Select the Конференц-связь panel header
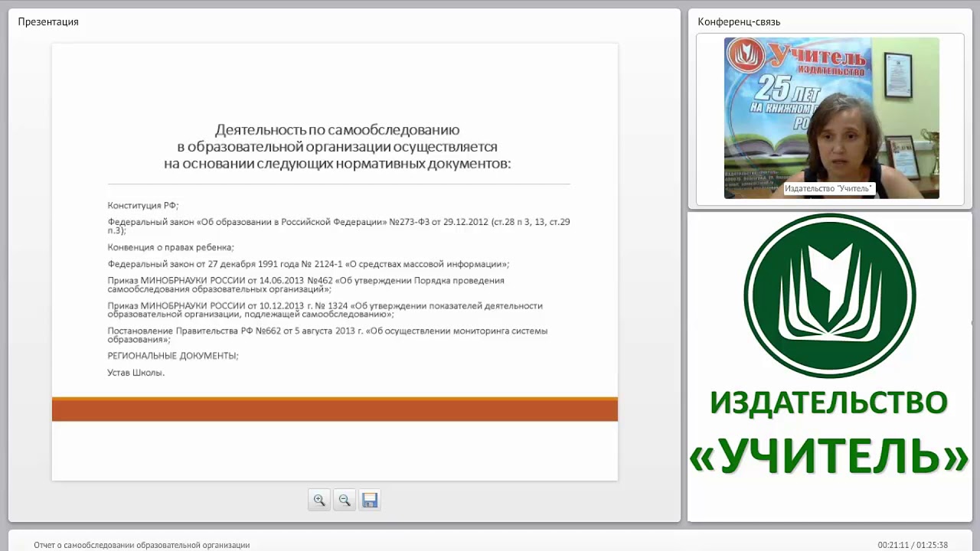The width and height of the screenshot is (980, 551). (x=739, y=21)
